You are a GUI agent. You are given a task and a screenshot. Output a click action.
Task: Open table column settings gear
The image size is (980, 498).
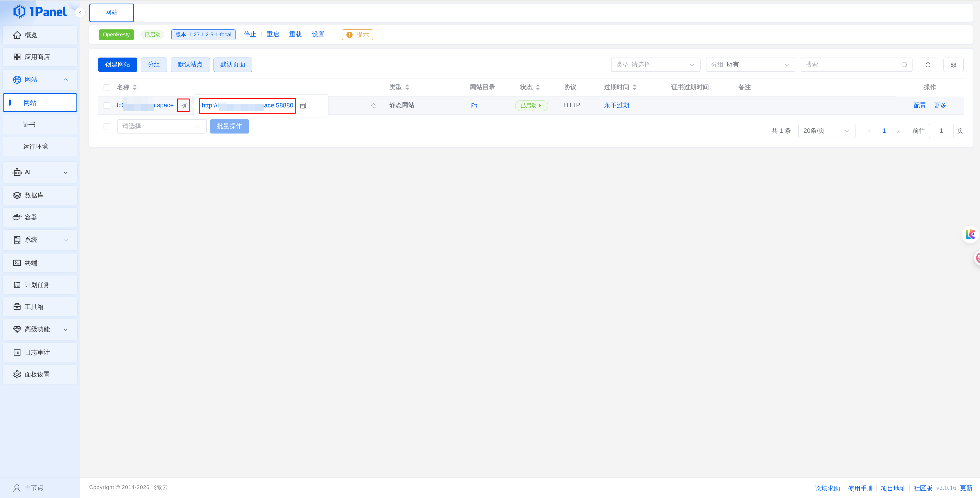click(953, 65)
